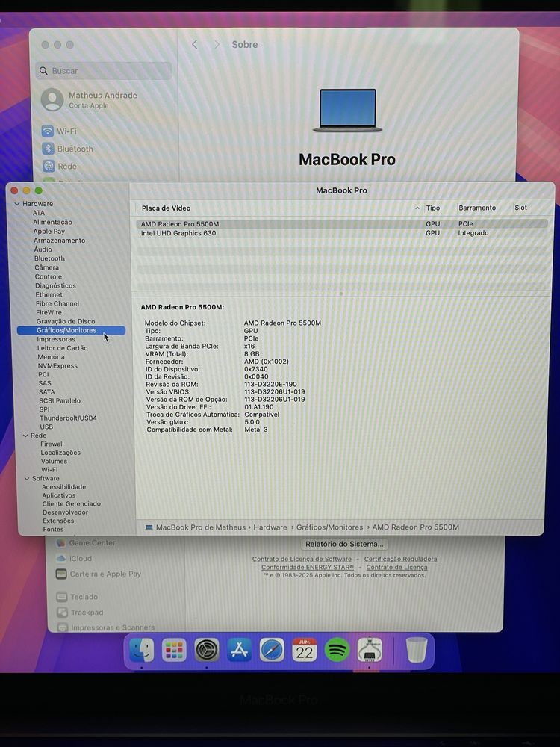560x747 pixels.
Task: Click Carteira e Apple Pay icon
Action: 61,574
